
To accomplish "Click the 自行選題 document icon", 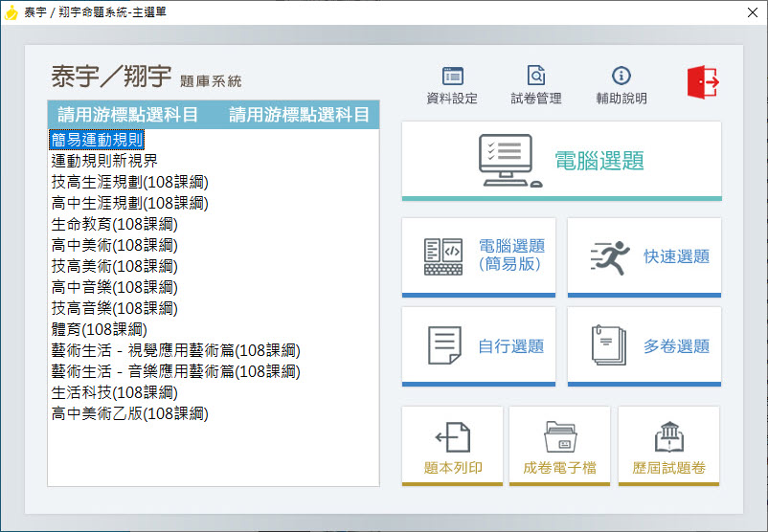I will coord(443,345).
